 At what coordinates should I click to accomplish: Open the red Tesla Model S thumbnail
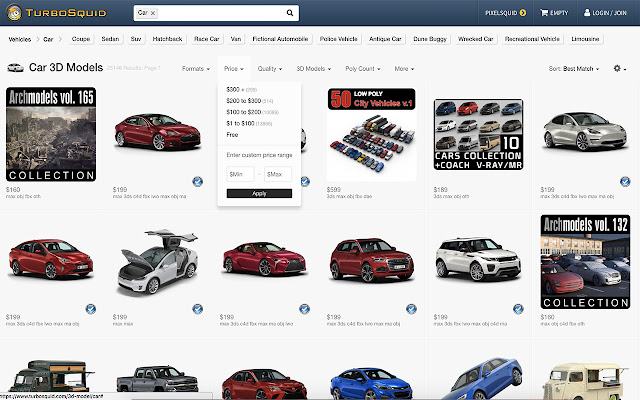[158, 133]
